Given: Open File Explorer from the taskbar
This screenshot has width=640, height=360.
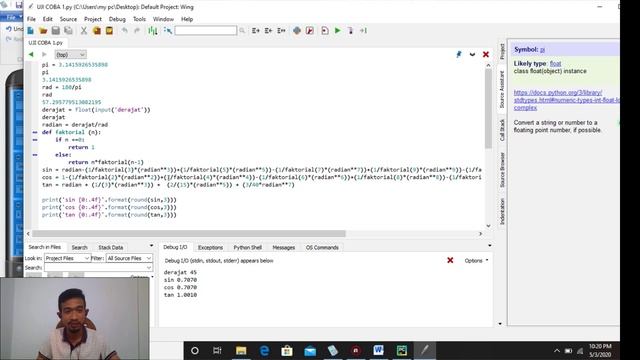Looking at the screenshot, I should tap(241, 351).
